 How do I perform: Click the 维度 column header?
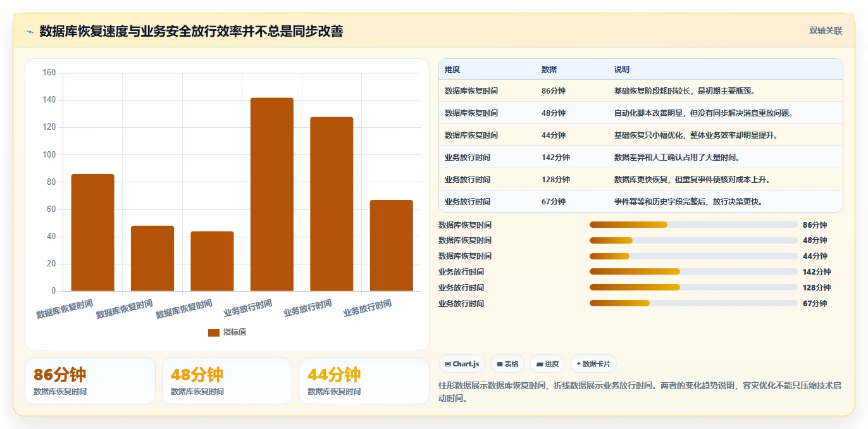pos(452,70)
